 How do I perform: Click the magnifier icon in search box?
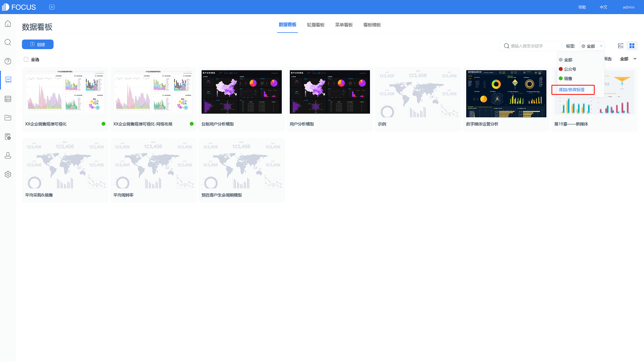tap(506, 46)
